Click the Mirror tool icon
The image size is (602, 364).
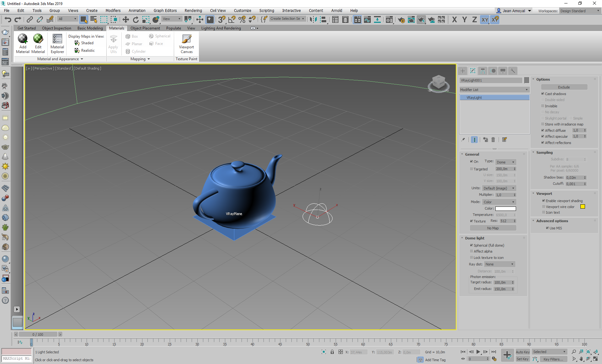point(313,19)
